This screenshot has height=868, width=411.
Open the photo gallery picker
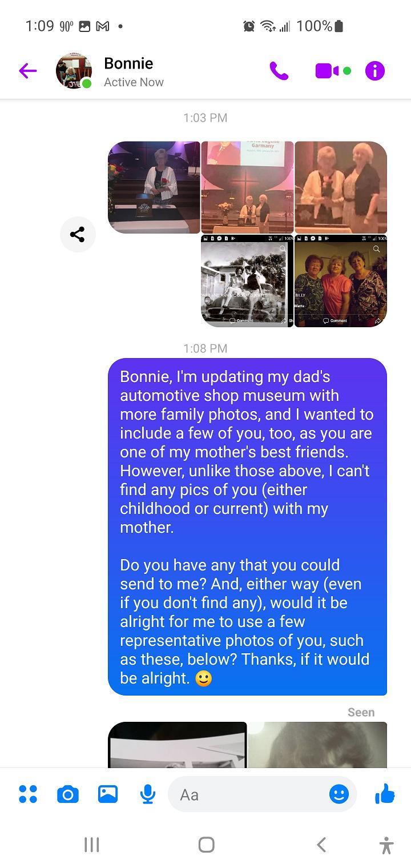click(108, 794)
